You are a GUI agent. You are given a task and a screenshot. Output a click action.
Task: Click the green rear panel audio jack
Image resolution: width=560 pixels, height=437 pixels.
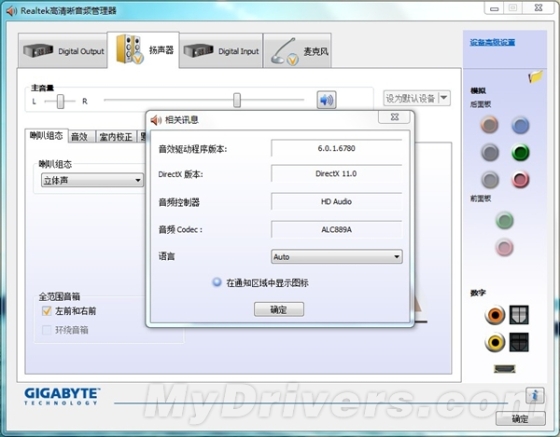pyautogui.click(x=520, y=152)
